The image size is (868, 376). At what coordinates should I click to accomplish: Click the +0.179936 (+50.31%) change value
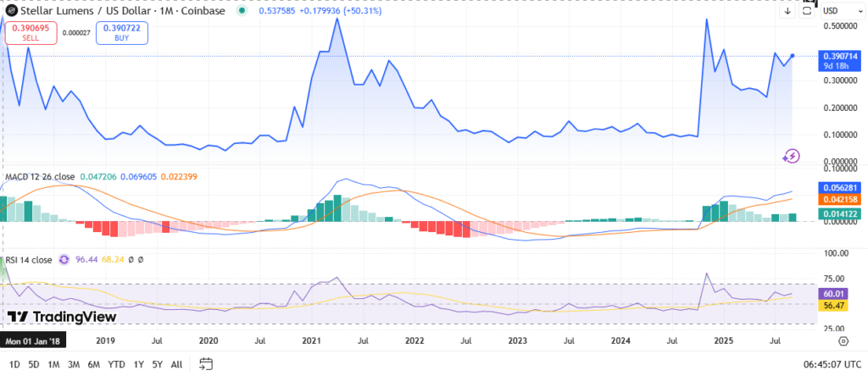pyautogui.click(x=342, y=10)
